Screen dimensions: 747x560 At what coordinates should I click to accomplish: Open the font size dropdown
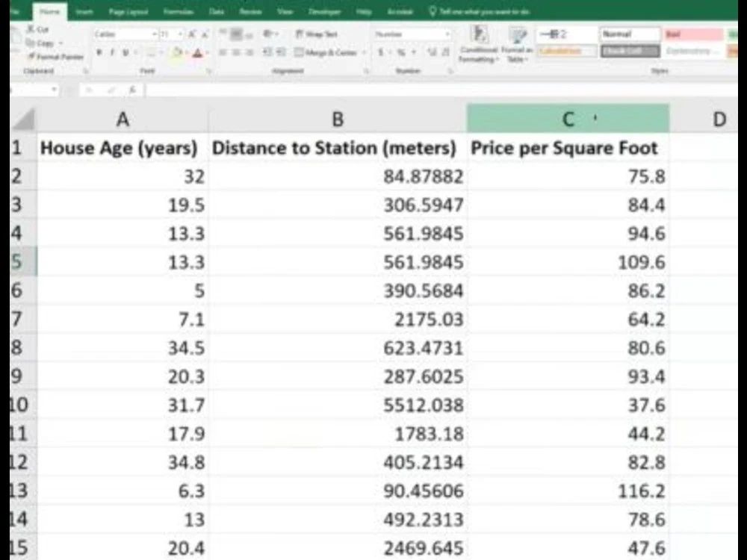(x=180, y=34)
